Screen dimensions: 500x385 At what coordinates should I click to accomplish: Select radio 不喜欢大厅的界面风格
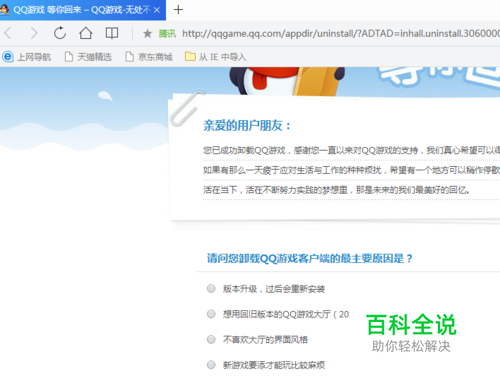(211, 339)
